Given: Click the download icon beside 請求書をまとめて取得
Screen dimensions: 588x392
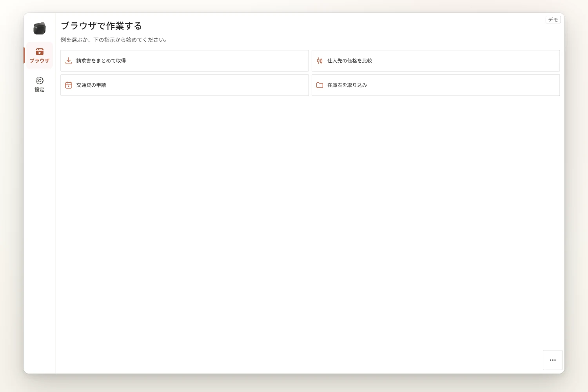Looking at the screenshot, I should click(69, 61).
